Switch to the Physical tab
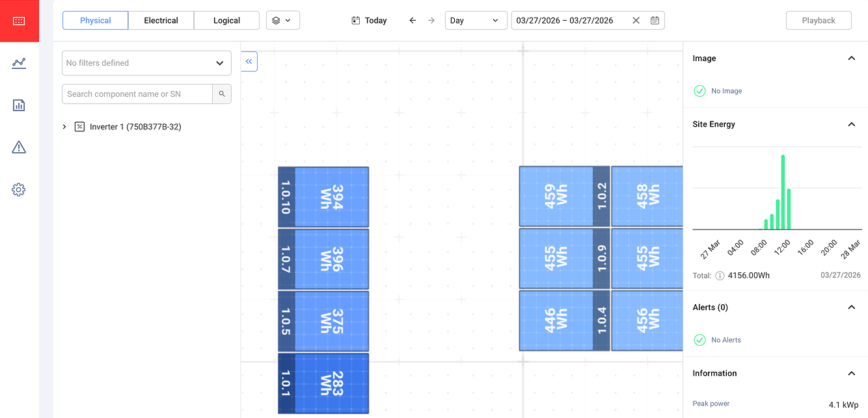868x418 pixels. pos(95,21)
